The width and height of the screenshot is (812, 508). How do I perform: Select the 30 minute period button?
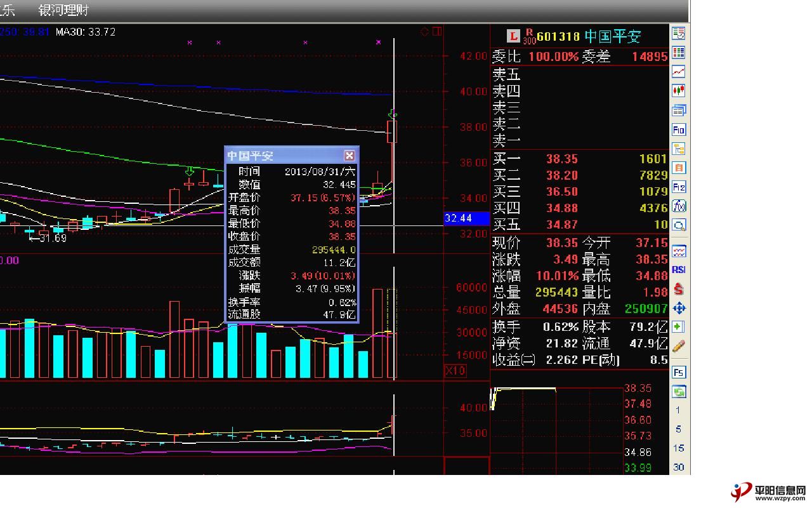point(678,467)
